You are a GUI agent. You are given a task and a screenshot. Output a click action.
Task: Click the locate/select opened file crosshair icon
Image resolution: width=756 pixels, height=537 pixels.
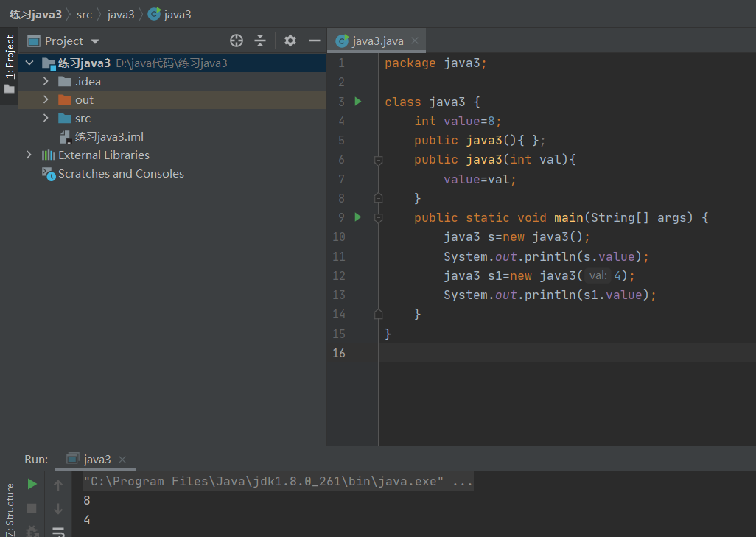click(237, 41)
